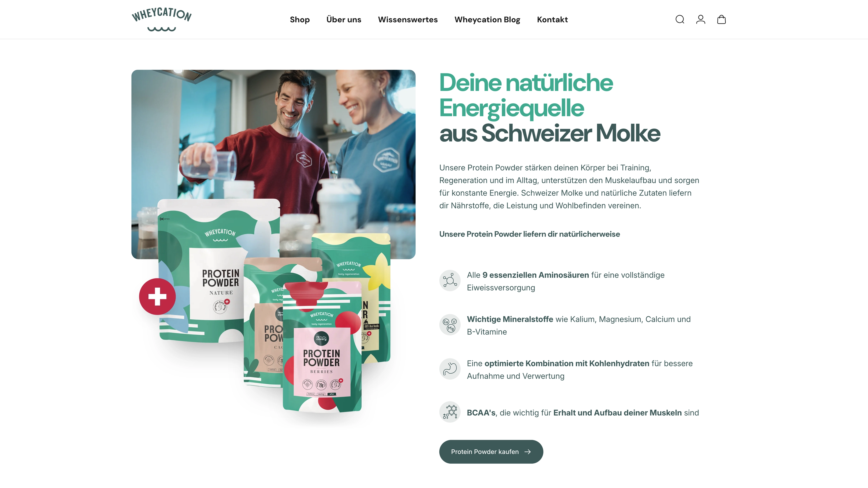Screen dimensions: 868x488
Task: Open the Shop menu item
Action: pos(300,20)
